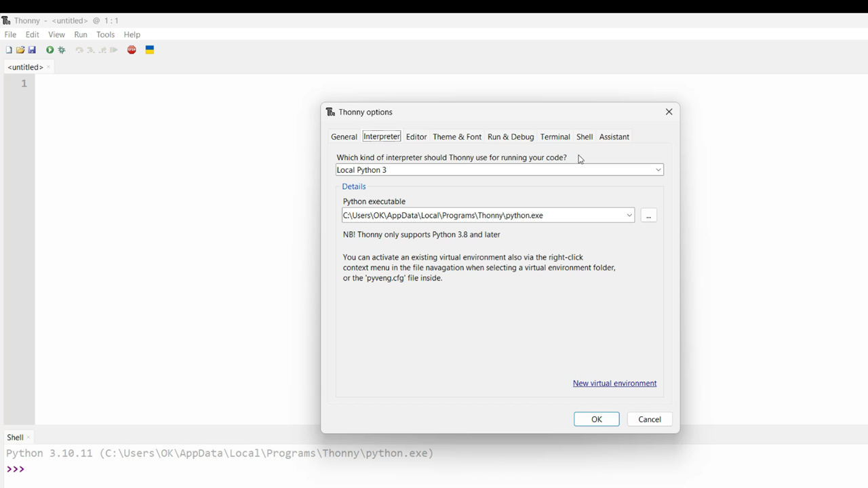Close the untitled editor tab
Viewport: 868px width, 488px height.
pos(48,67)
